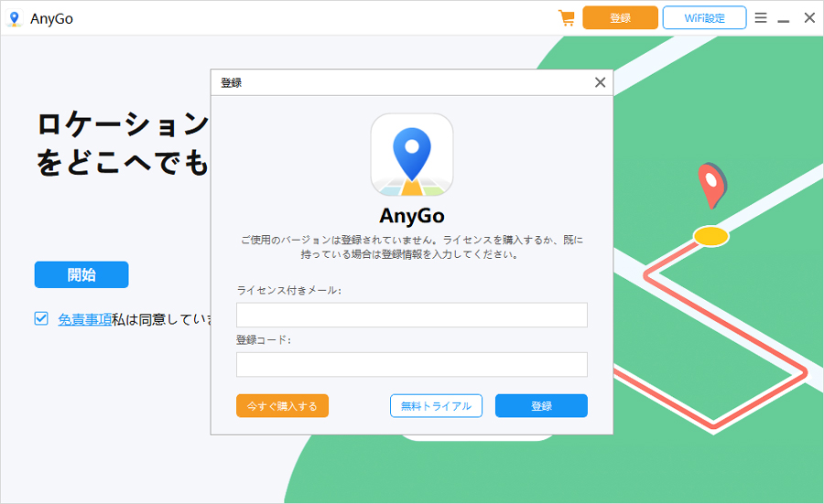Close the AnyGo main window

click(x=809, y=18)
